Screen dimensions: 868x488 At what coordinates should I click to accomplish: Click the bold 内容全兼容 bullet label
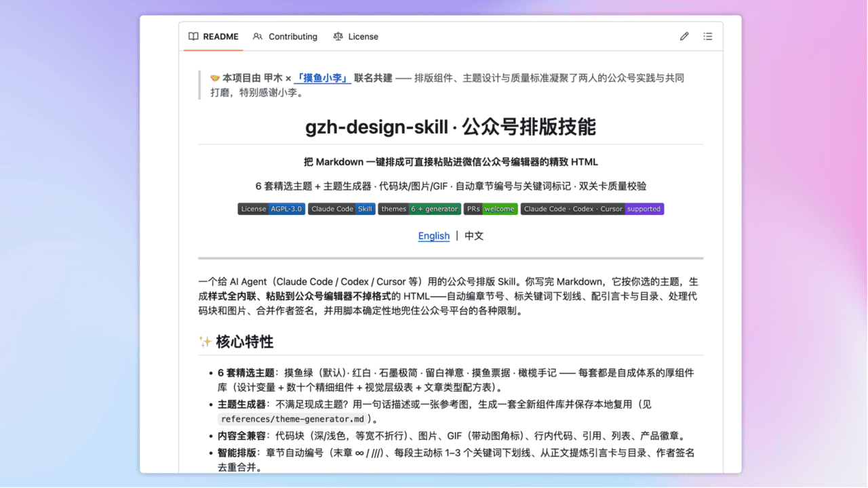point(241,436)
